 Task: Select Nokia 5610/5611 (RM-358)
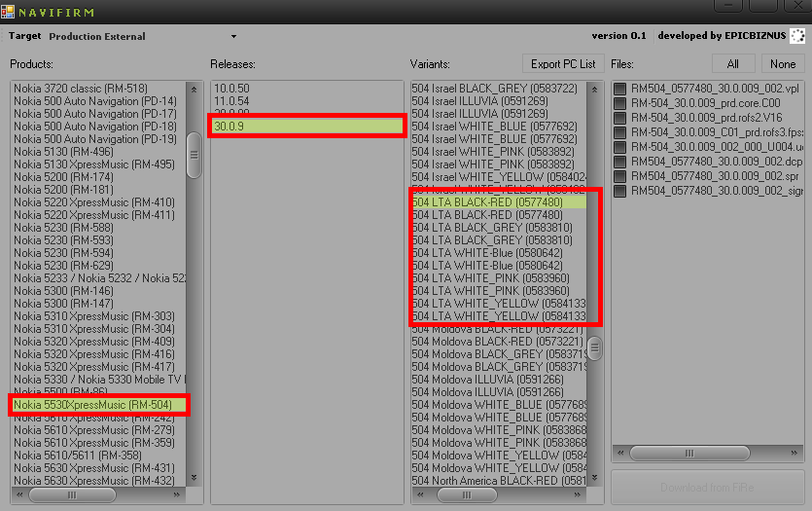pos(77,456)
